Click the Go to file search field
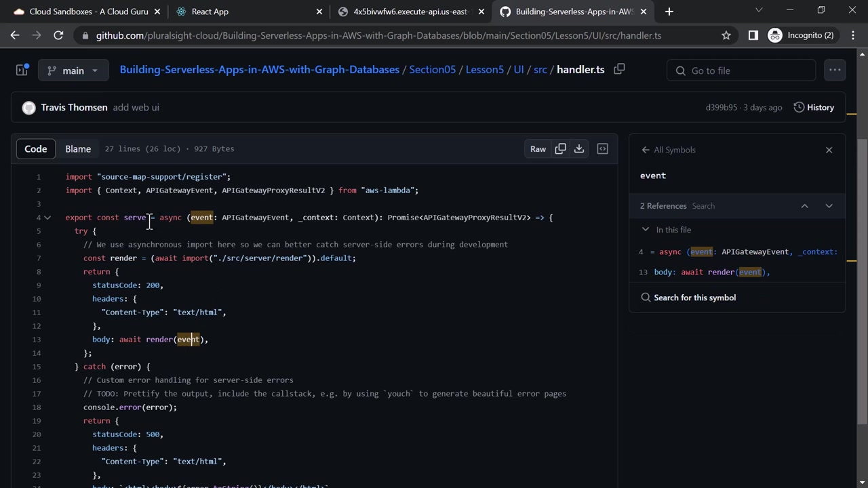This screenshot has width=868, height=488. click(x=742, y=70)
